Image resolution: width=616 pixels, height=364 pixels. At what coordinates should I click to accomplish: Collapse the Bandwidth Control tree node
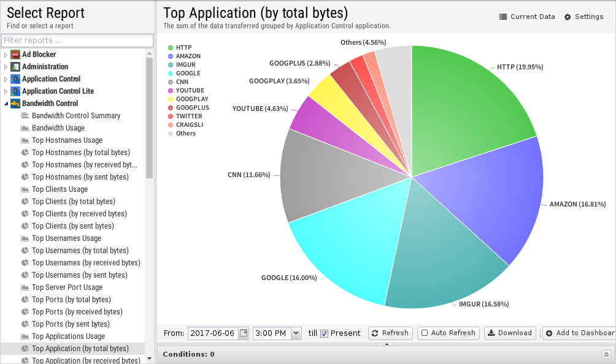pyautogui.click(x=6, y=104)
